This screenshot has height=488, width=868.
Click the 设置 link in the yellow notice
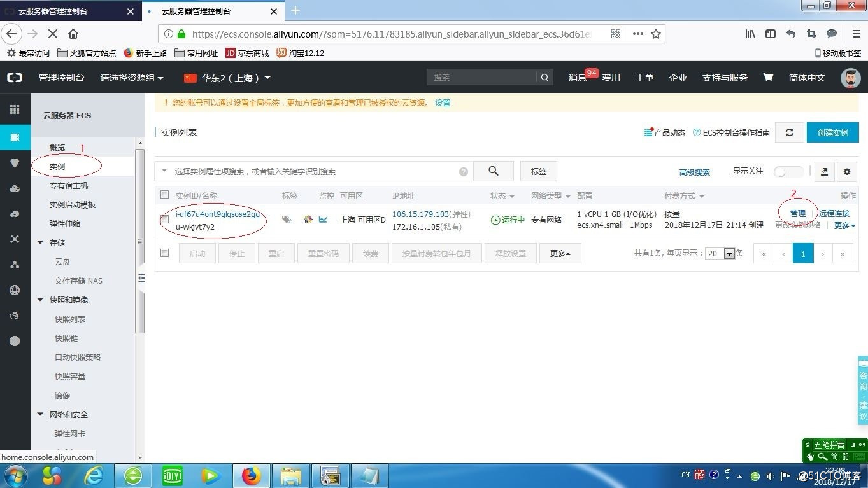(443, 102)
